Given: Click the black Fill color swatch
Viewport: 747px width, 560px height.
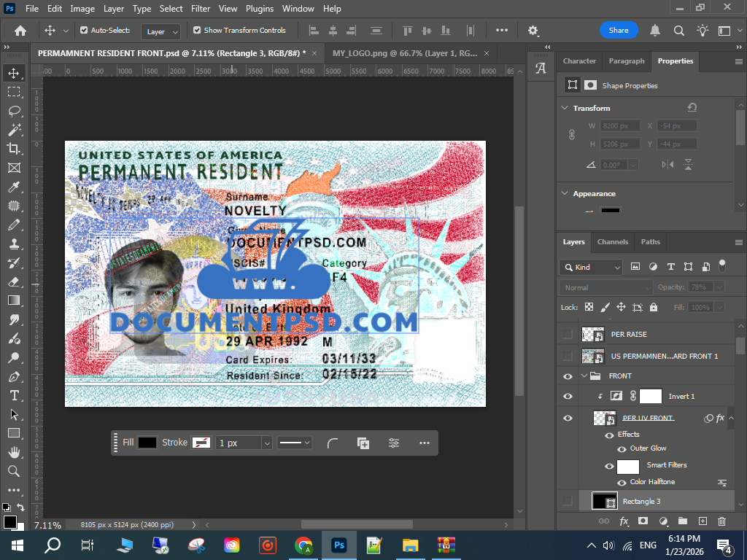Looking at the screenshot, I should point(147,443).
